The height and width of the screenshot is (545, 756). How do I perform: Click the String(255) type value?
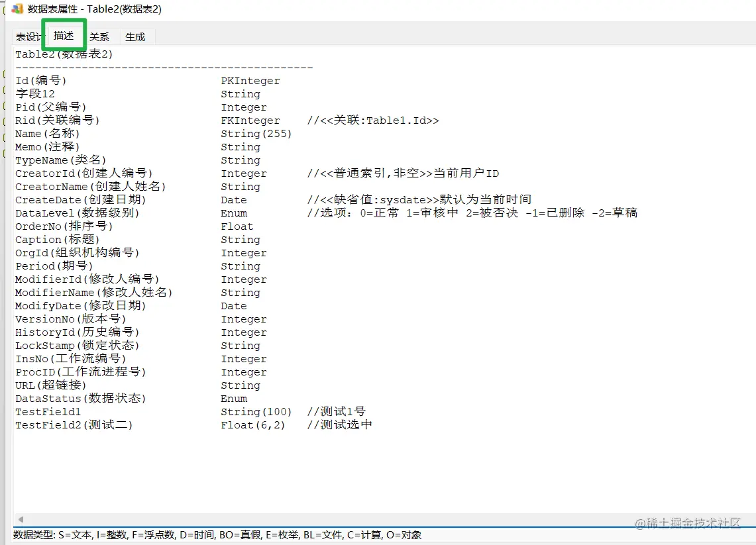[x=256, y=134]
